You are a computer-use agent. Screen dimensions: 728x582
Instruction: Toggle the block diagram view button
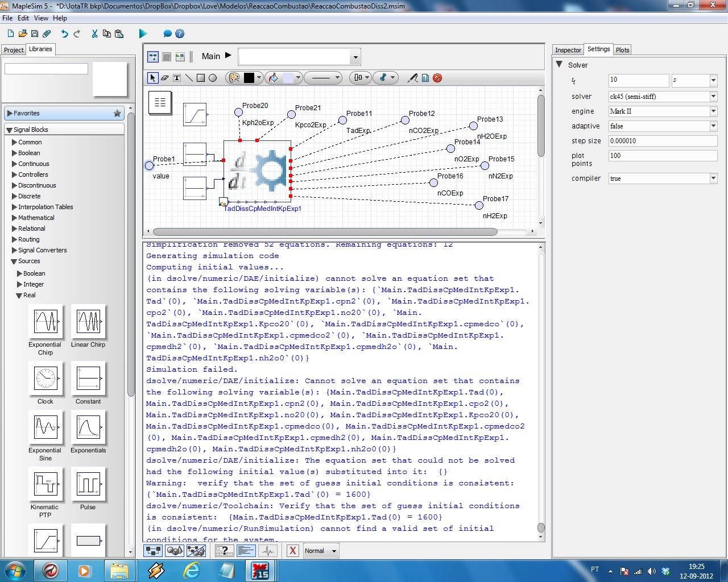point(153,550)
